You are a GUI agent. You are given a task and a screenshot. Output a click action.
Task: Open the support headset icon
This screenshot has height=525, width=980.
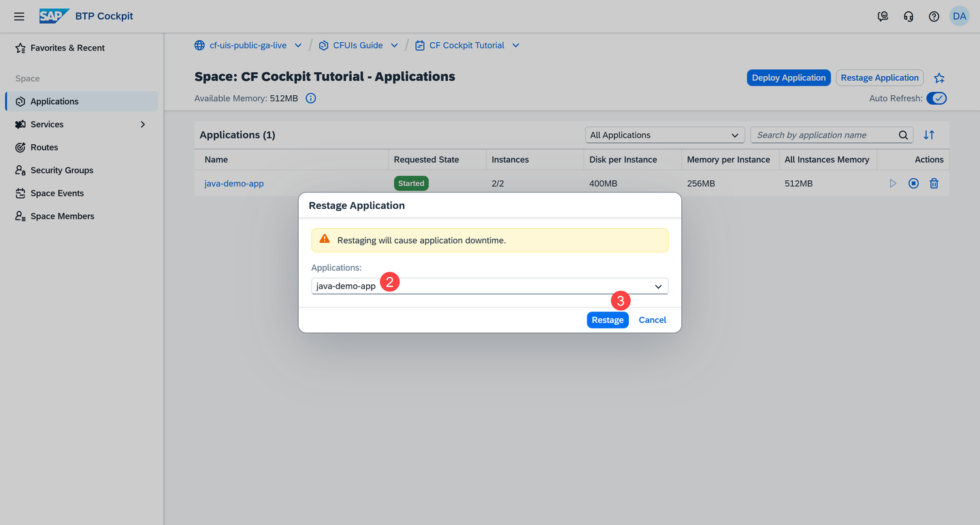click(x=909, y=16)
